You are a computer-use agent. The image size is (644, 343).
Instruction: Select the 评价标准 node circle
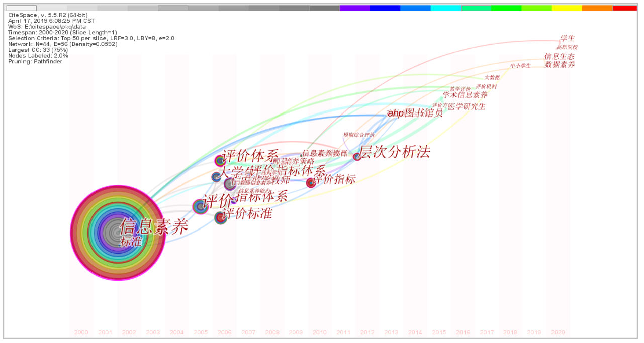click(x=221, y=218)
